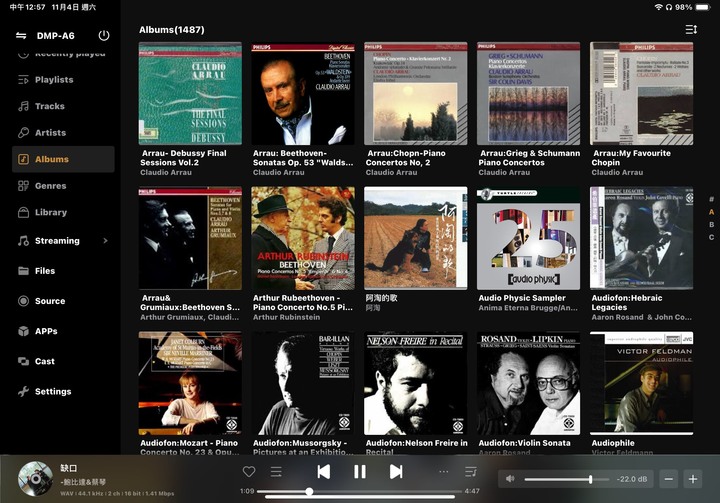Open Arrau & Grumiaux Beethoven album
This screenshot has height=503, width=720.
click(x=190, y=238)
